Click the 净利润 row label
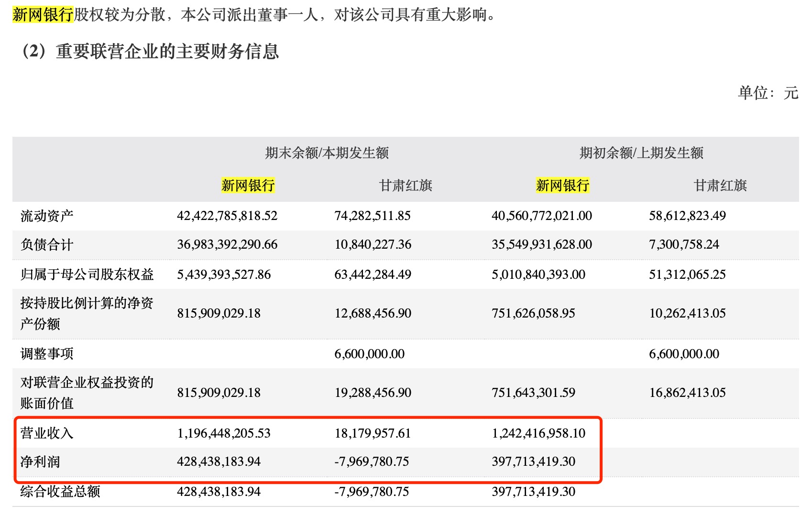 tap(40, 462)
